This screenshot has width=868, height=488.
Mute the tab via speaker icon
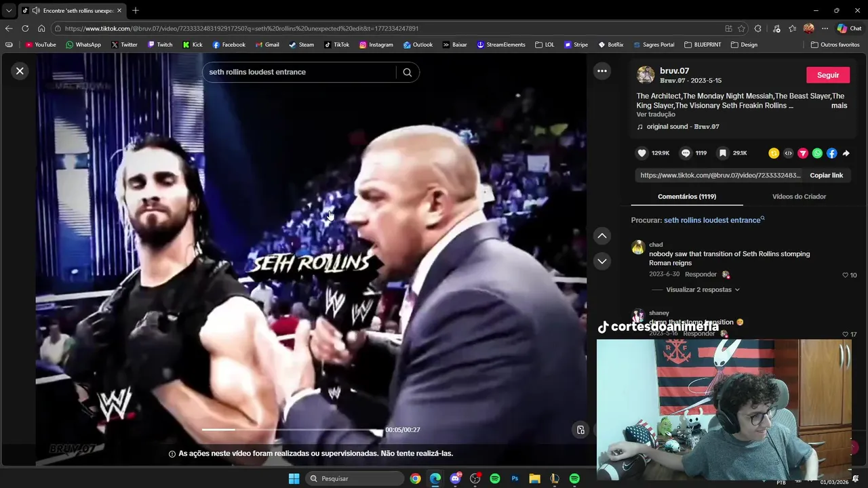(x=35, y=11)
